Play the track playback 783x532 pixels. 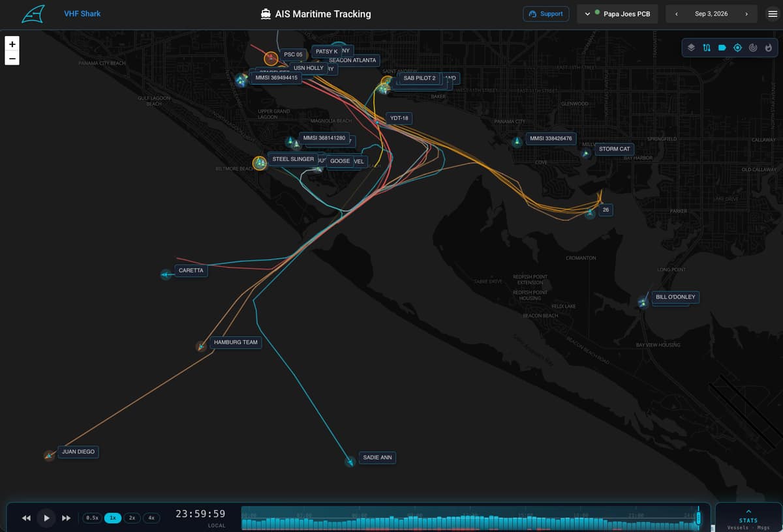coord(46,518)
